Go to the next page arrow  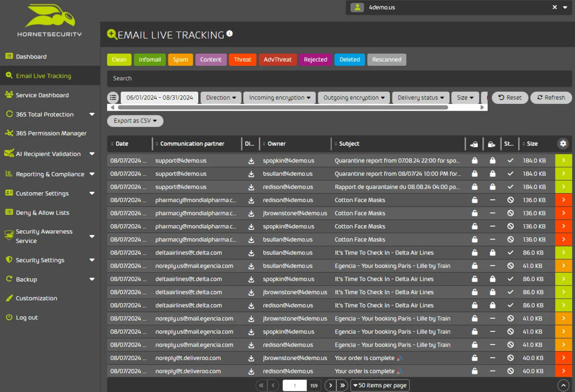pos(330,385)
